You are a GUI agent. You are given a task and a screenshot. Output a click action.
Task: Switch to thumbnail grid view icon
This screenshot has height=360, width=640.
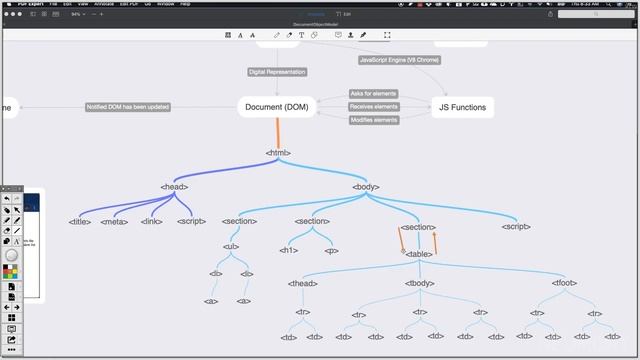[44, 14]
